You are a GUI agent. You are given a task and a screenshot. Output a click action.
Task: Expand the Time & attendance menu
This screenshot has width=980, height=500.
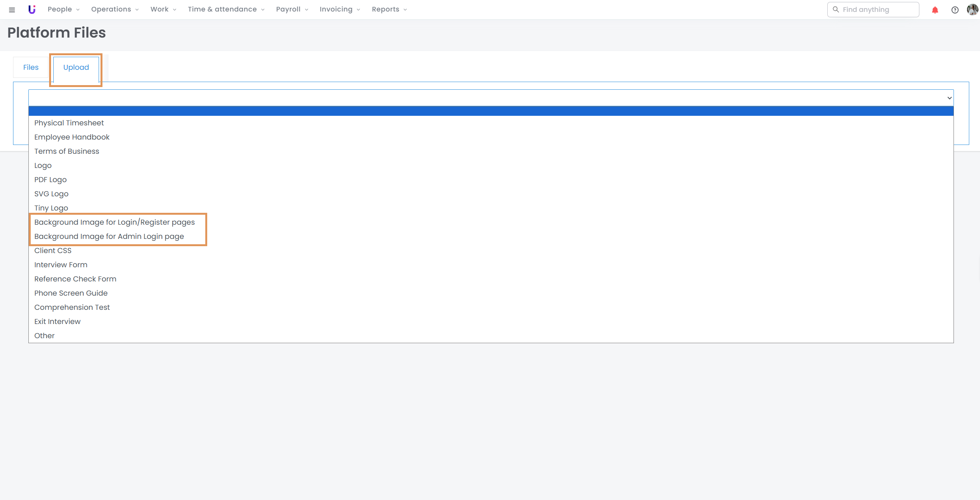226,9
